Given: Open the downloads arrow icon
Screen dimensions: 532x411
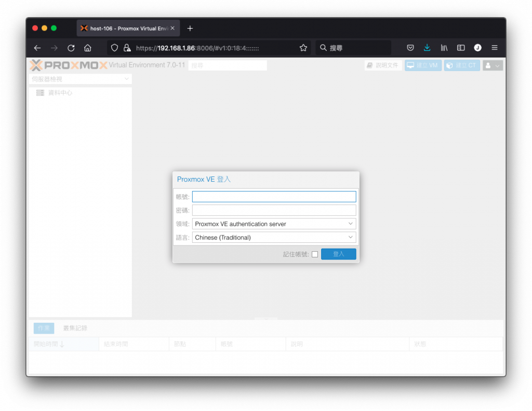Looking at the screenshot, I should pyautogui.click(x=427, y=48).
